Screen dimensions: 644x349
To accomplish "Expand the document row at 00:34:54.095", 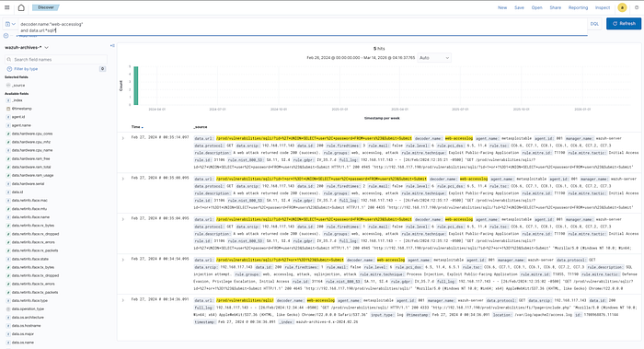I will click(122, 260).
